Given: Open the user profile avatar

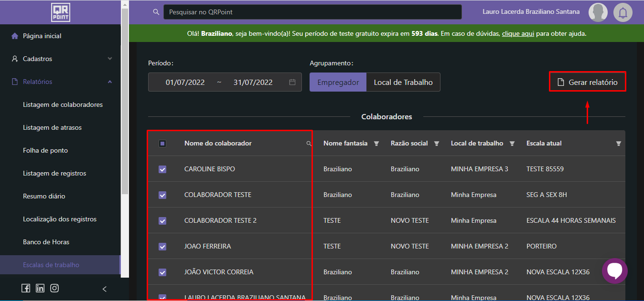Looking at the screenshot, I should pos(598,12).
